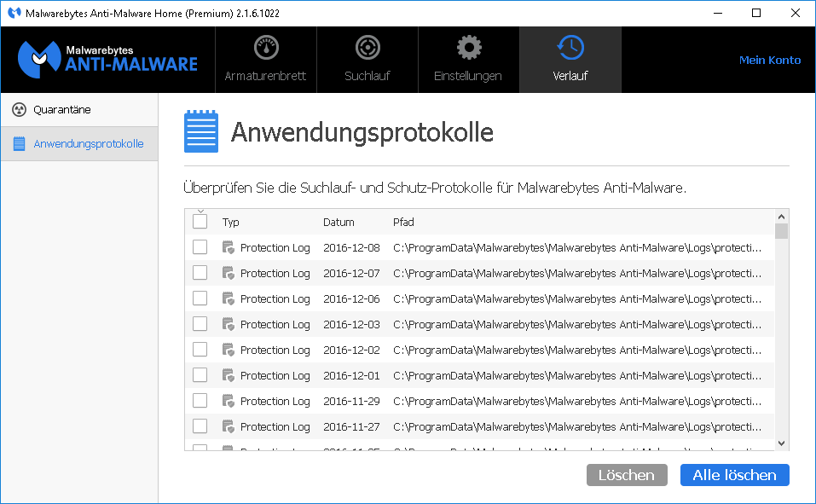816x504 pixels.
Task: Click the date 2016-12-07
Action: pyautogui.click(x=352, y=274)
